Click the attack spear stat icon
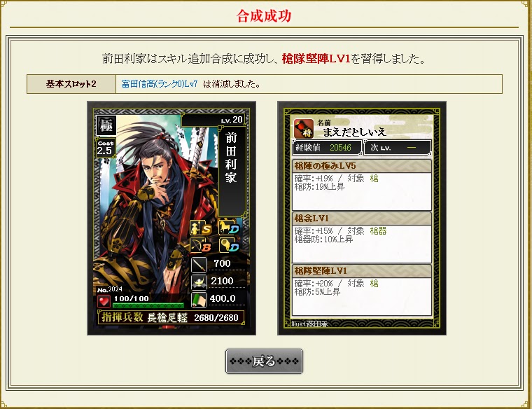532x409 pixels. click(x=199, y=265)
